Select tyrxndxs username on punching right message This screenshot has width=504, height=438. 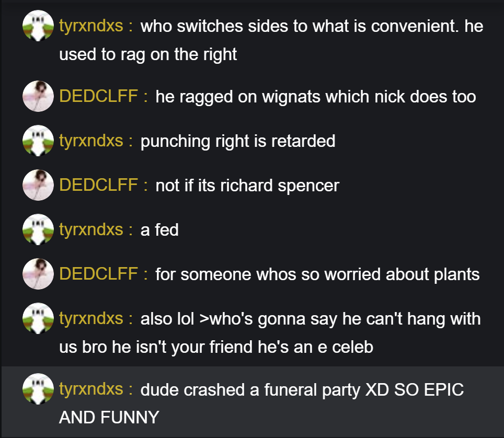[91, 141]
